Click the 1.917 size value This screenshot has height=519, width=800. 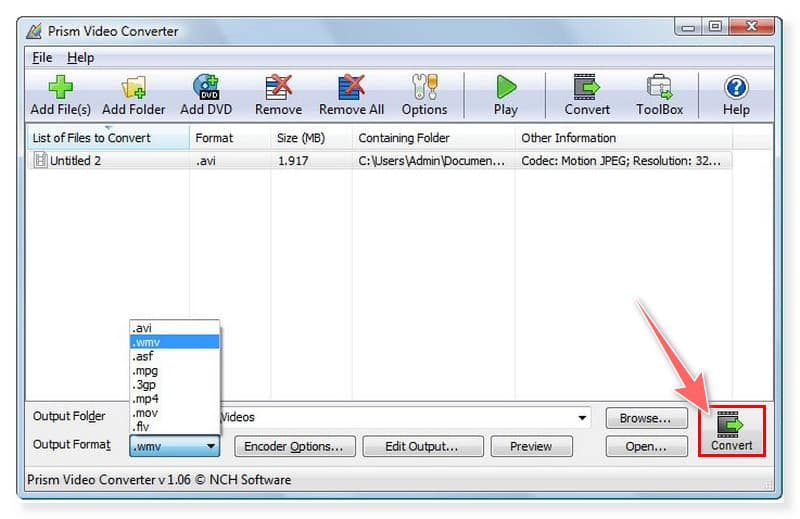[x=293, y=161]
